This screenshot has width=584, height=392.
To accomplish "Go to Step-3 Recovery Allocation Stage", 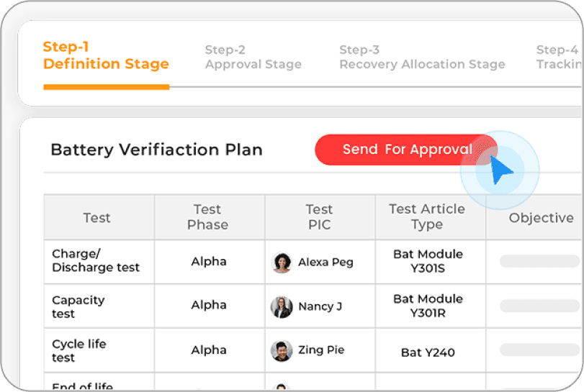I will (422, 57).
